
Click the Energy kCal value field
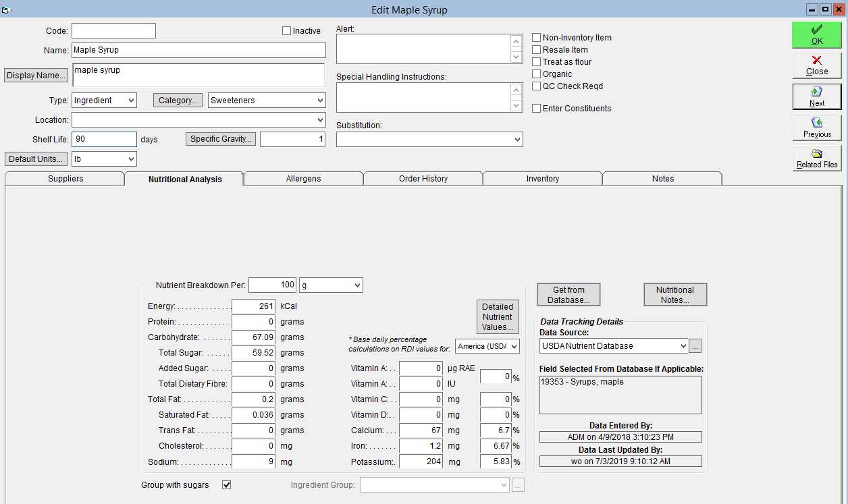(254, 306)
